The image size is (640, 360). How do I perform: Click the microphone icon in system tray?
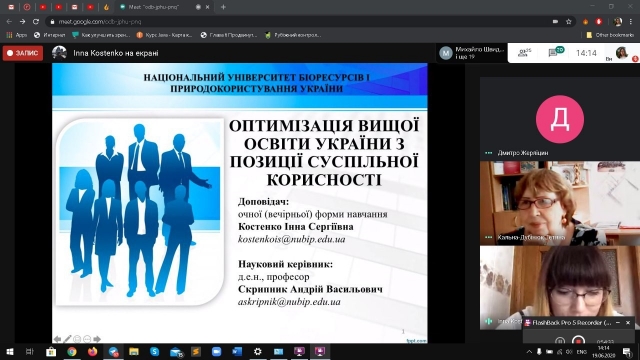click(x=539, y=351)
